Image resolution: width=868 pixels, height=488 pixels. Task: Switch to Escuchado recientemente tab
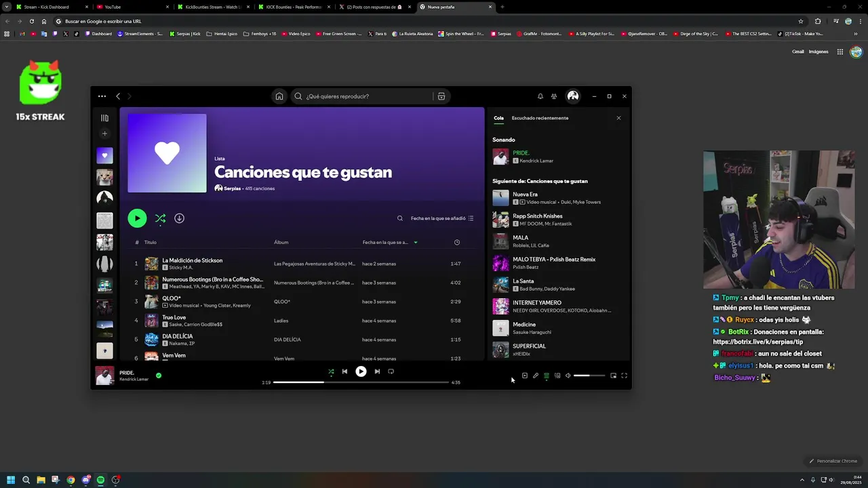point(540,118)
